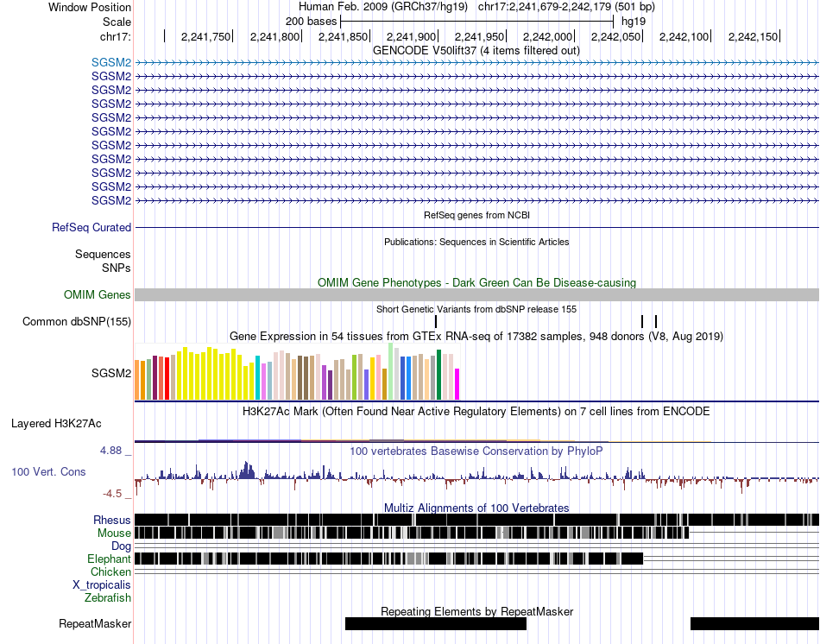Click the SNPs track label
This screenshot has height=644, width=820.
117,268
